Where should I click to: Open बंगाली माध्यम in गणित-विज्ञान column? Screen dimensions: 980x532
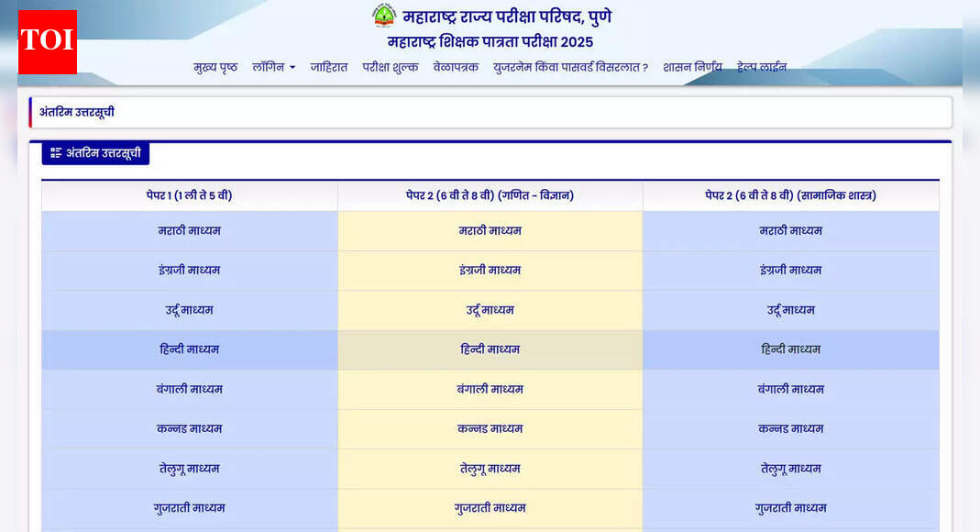[x=490, y=389]
